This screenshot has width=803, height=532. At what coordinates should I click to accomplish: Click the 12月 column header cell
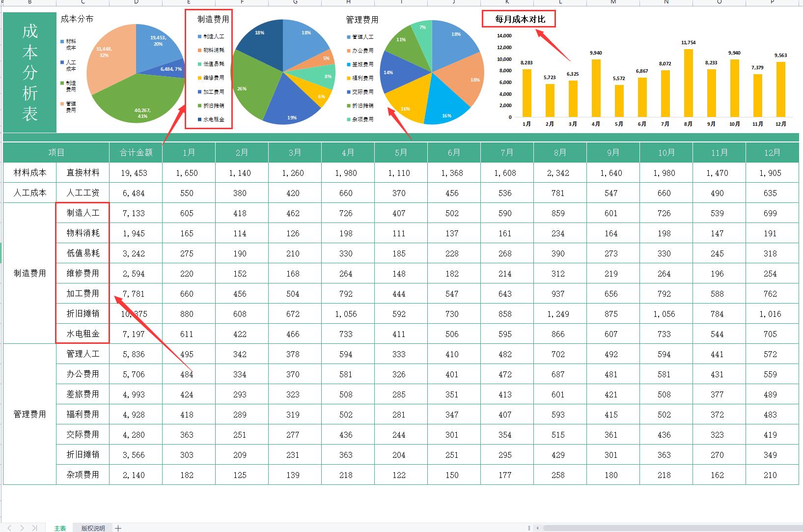tap(772, 153)
